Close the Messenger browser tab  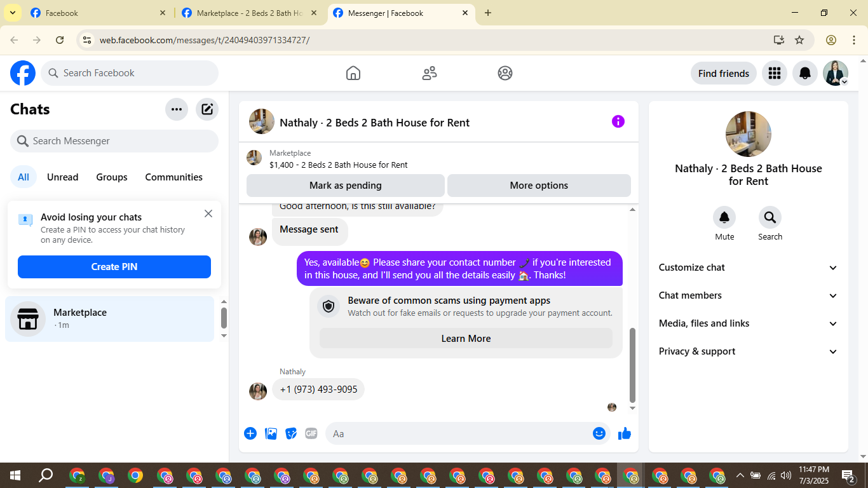465,13
